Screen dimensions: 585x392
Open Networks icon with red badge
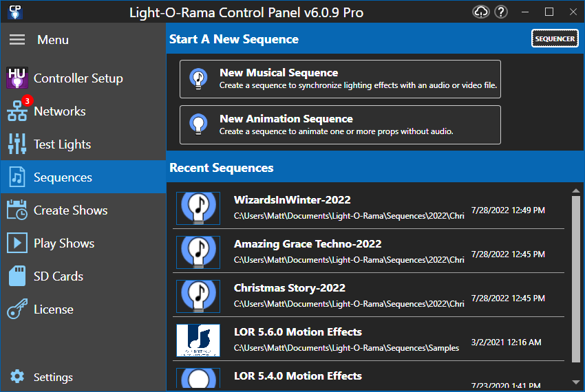click(17, 111)
